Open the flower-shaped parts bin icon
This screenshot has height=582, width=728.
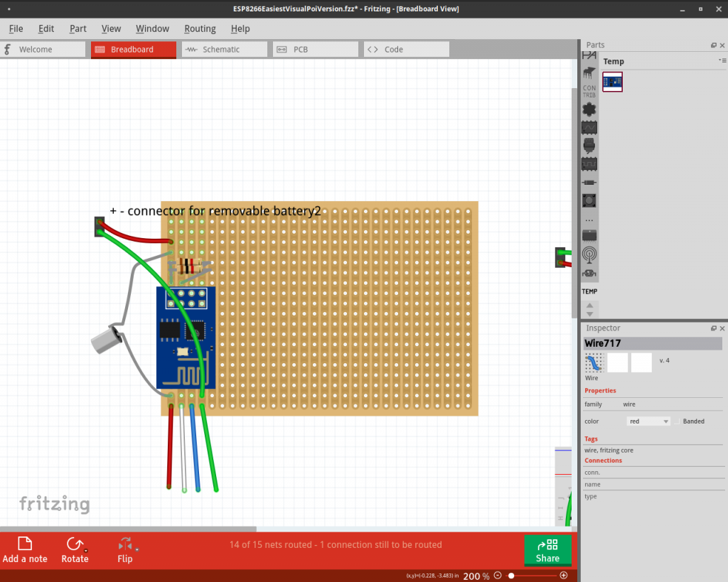[589, 109]
